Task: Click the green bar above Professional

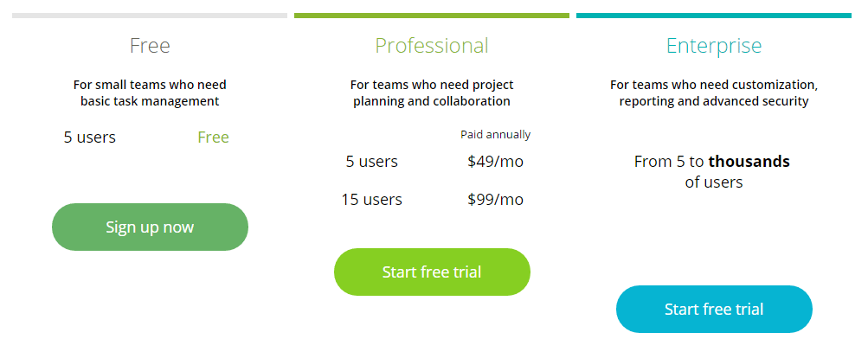Action: (432, 16)
